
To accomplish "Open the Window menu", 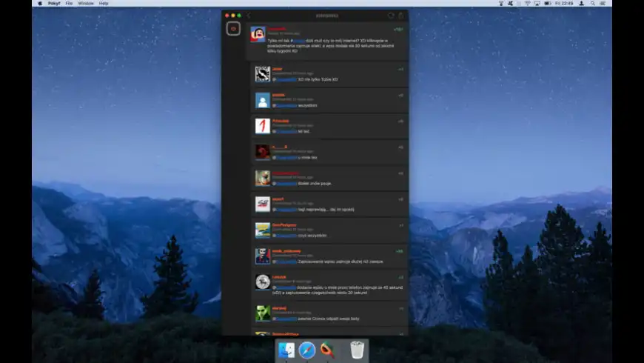I will point(86,4).
